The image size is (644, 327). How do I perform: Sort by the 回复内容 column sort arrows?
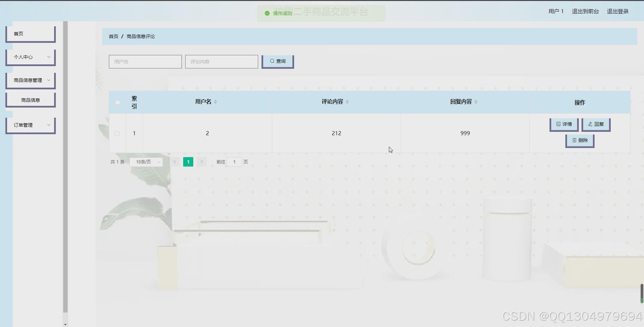click(x=476, y=102)
